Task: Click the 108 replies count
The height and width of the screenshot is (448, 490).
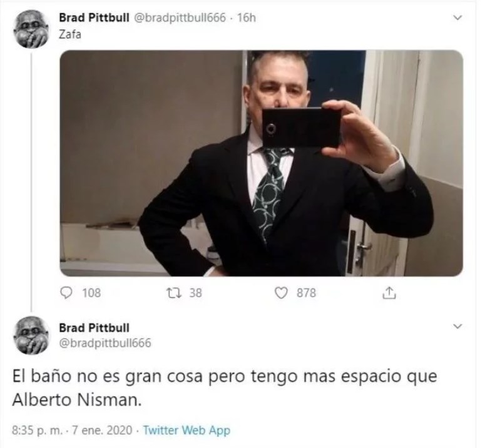Action: [x=91, y=293]
